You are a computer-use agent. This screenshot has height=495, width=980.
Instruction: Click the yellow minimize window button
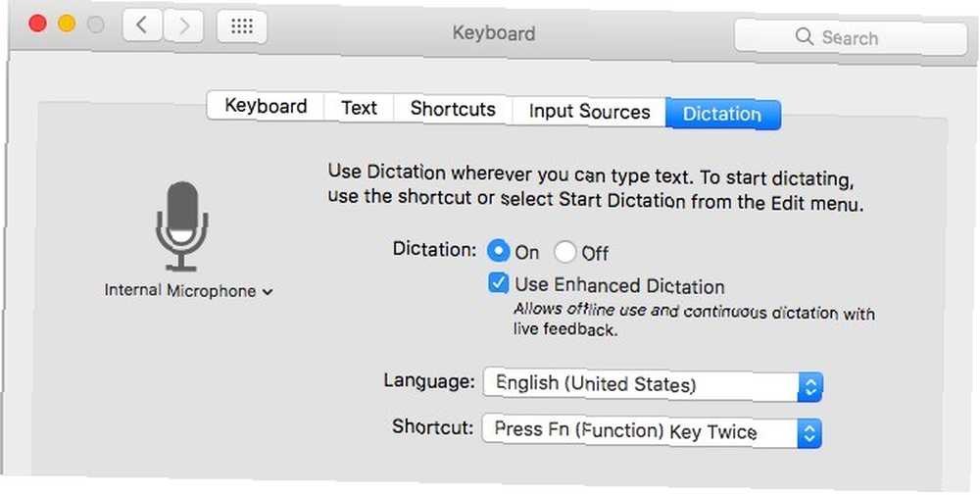67,24
